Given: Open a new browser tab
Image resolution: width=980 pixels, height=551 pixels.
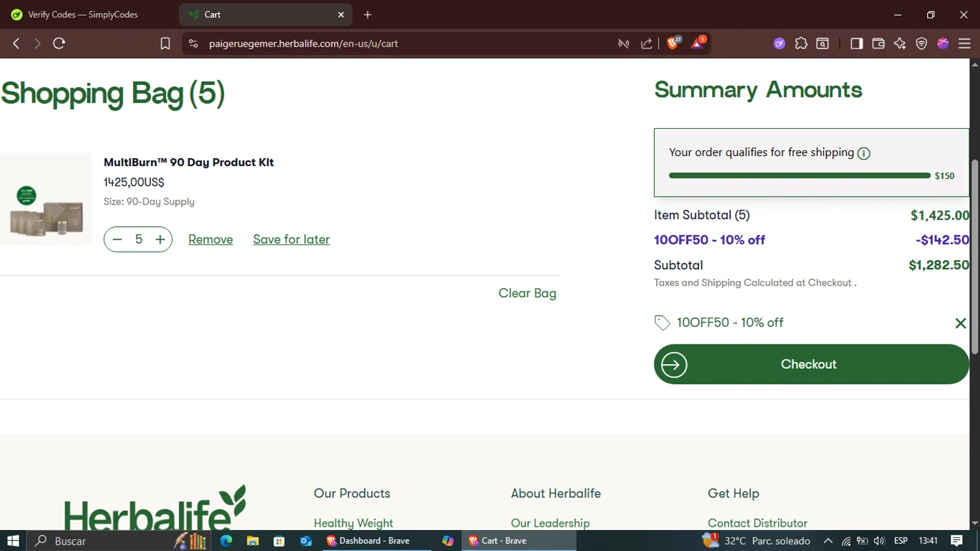Looking at the screenshot, I should [x=368, y=14].
